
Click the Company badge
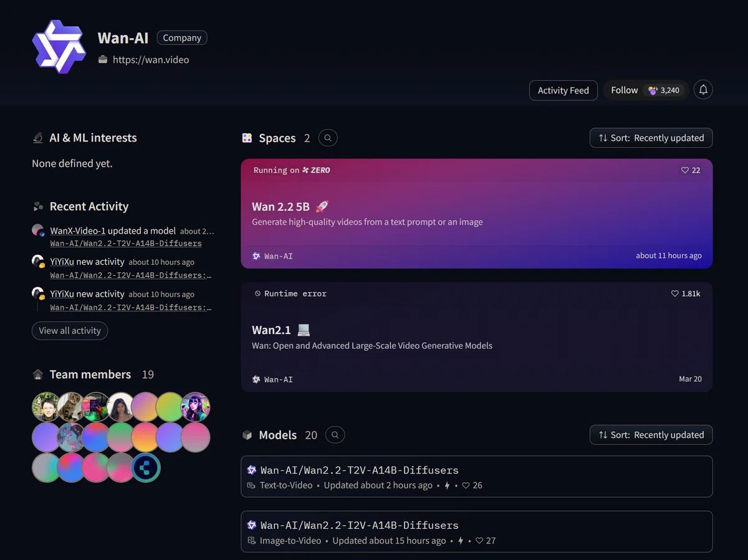coord(182,38)
